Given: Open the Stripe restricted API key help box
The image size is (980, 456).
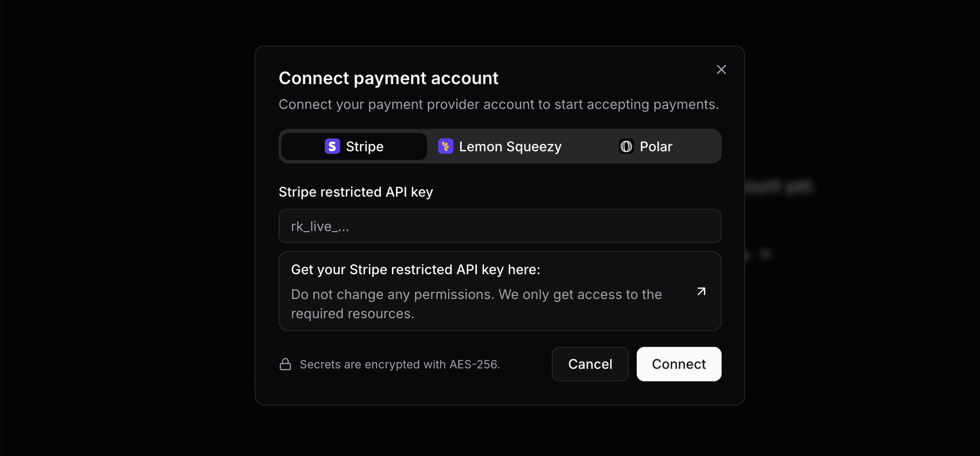Looking at the screenshot, I should pyautogui.click(x=500, y=291).
